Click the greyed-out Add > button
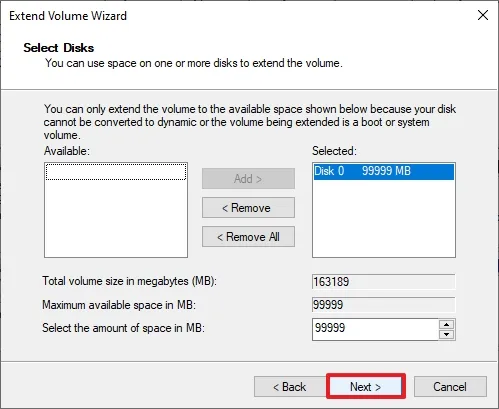Viewport: 499px width, 409px height. (248, 179)
